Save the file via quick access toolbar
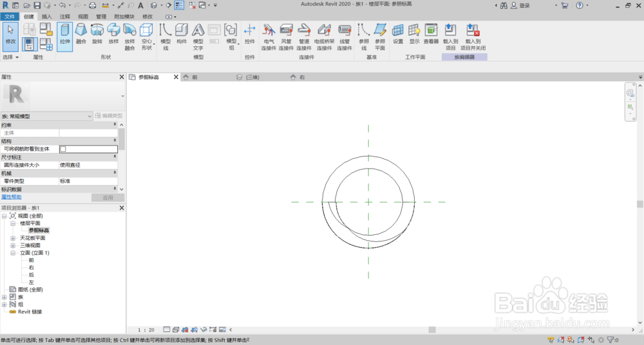This screenshot has width=644, height=345. tap(37, 5)
